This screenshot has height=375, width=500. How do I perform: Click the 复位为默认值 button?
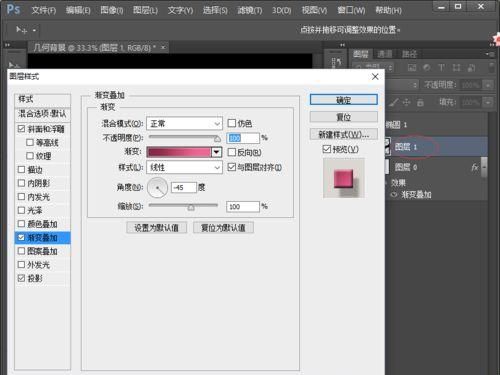(x=223, y=228)
